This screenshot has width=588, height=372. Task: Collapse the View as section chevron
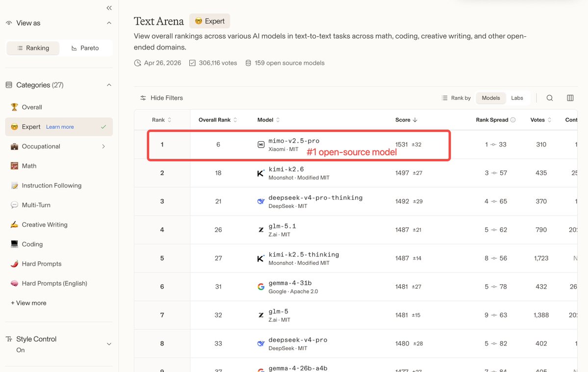(109, 23)
